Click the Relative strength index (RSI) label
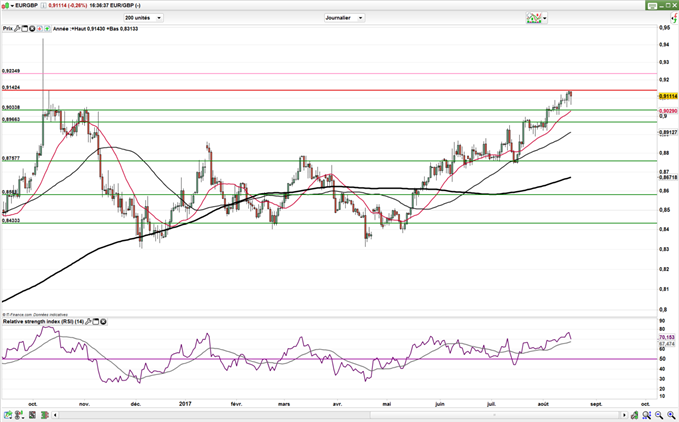This screenshot has width=679, height=422. (43, 322)
